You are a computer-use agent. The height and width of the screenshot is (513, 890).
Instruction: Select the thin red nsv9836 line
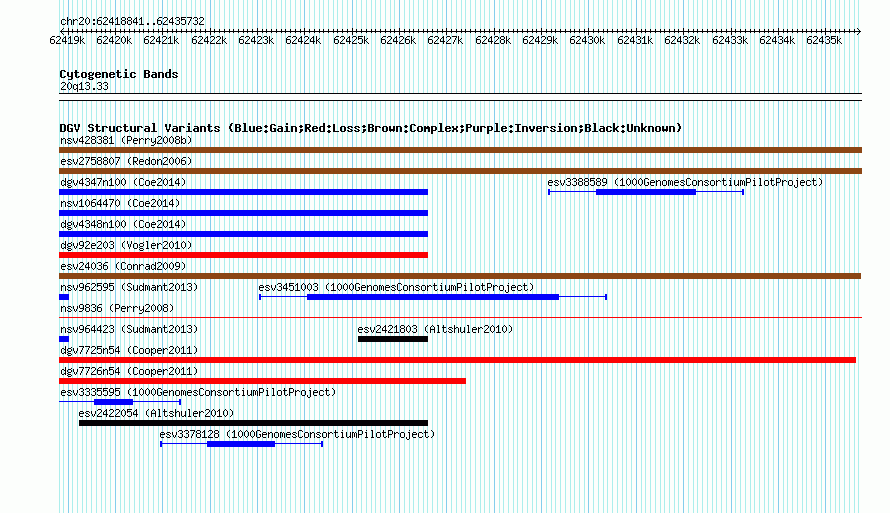tap(460, 318)
